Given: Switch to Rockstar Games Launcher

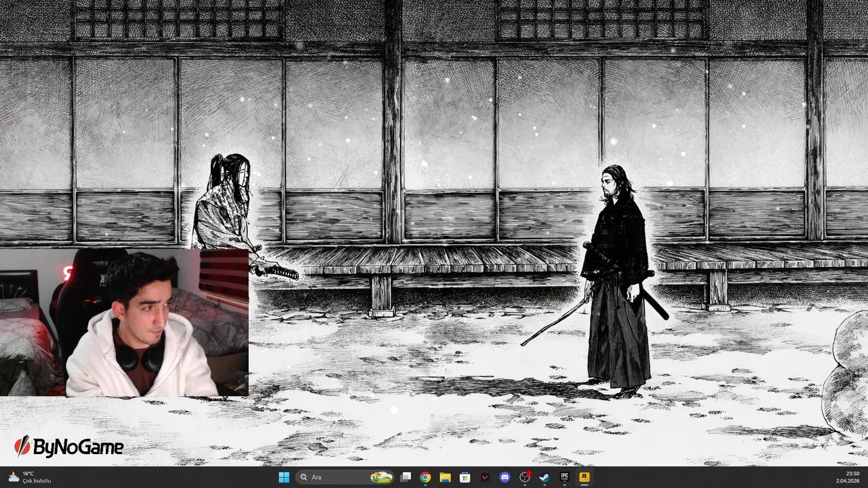Looking at the screenshot, I should [584, 477].
